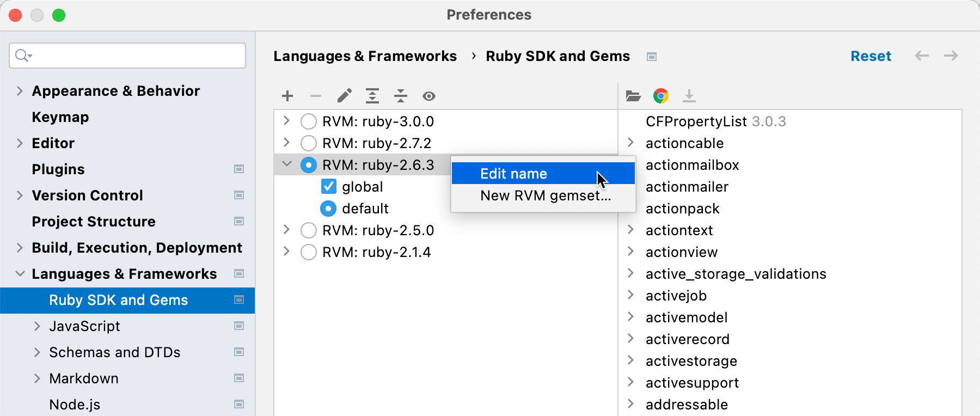Image resolution: width=980 pixels, height=416 pixels.
Task: Expand the RVM ruby-3.0.0 node
Action: 286,121
